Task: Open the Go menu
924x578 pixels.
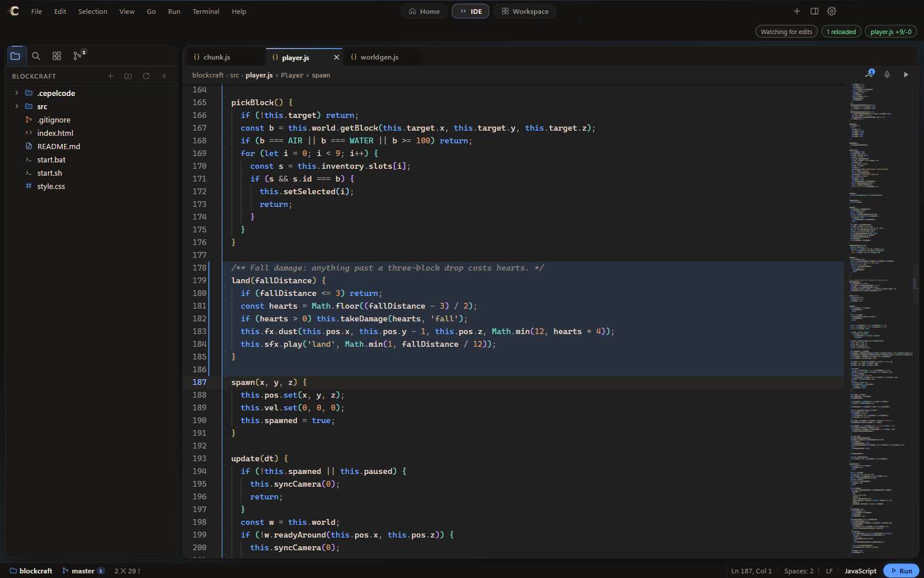Action: click(151, 12)
